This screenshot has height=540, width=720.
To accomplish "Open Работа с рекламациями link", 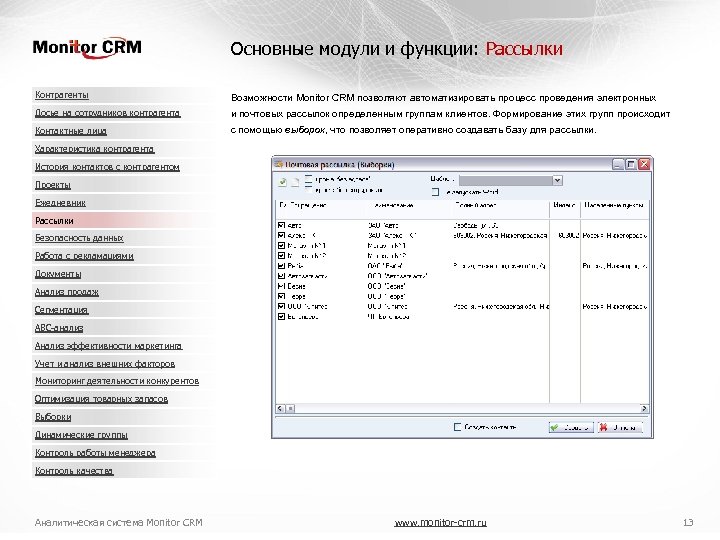I will coord(84,256).
